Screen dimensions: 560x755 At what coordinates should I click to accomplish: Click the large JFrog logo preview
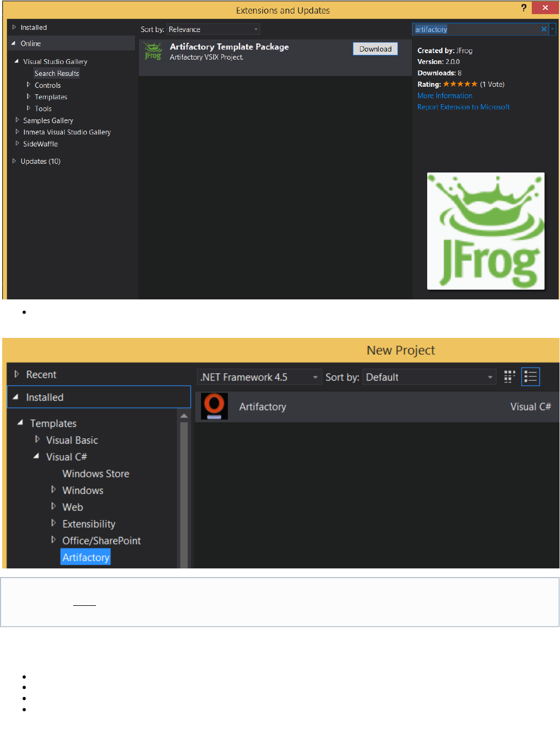(486, 231)
